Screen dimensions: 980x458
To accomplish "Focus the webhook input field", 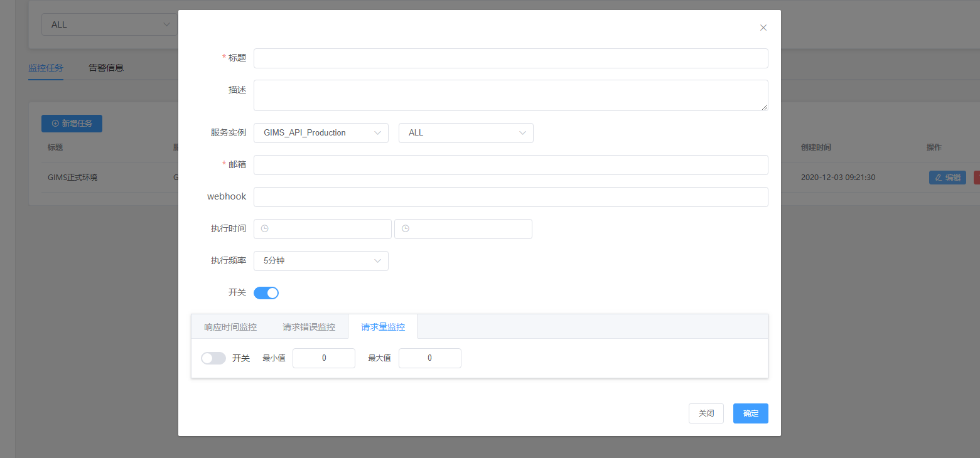I will [x=511, y=197].
